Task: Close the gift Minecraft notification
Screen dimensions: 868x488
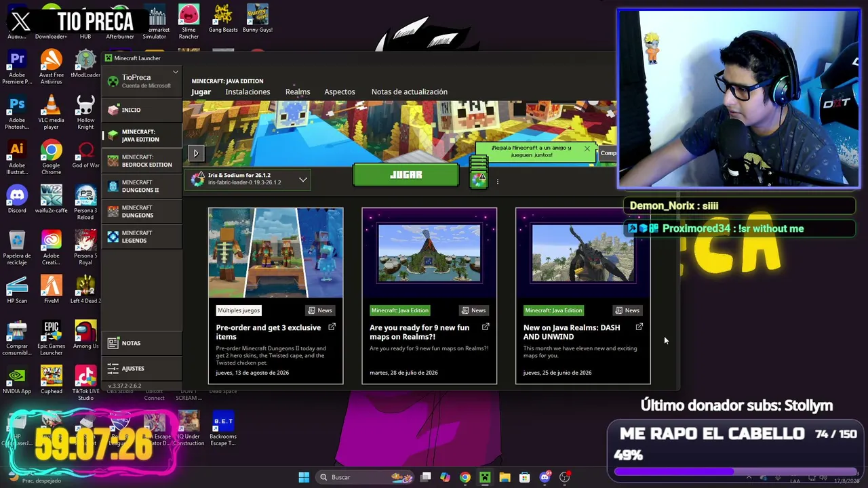Action: click(587, 148)
